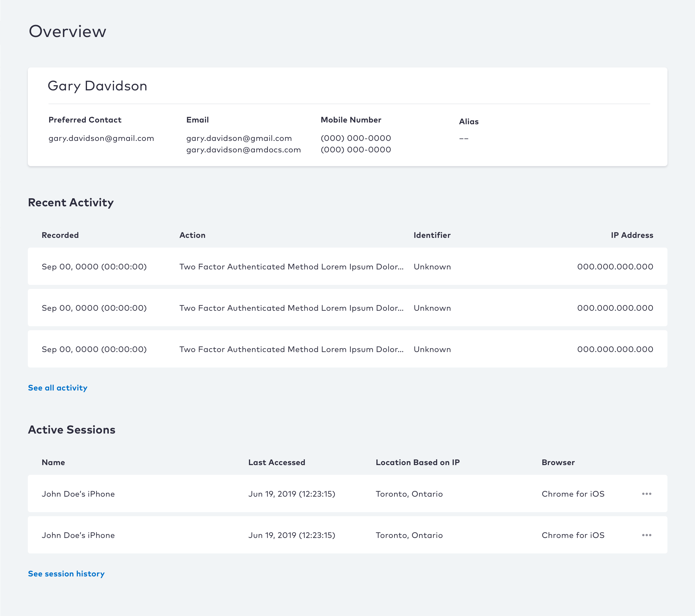Click the Location Based on IP header
This screenshot has height=616, width=695.
click(417, 463)
